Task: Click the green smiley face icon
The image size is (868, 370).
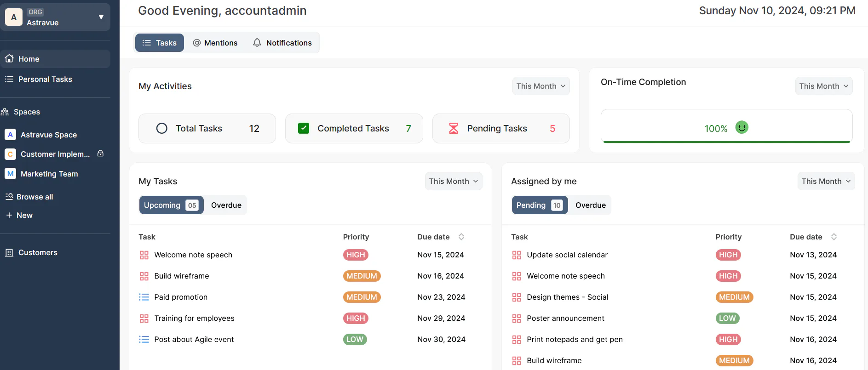Action: click(x=742, y=127)
